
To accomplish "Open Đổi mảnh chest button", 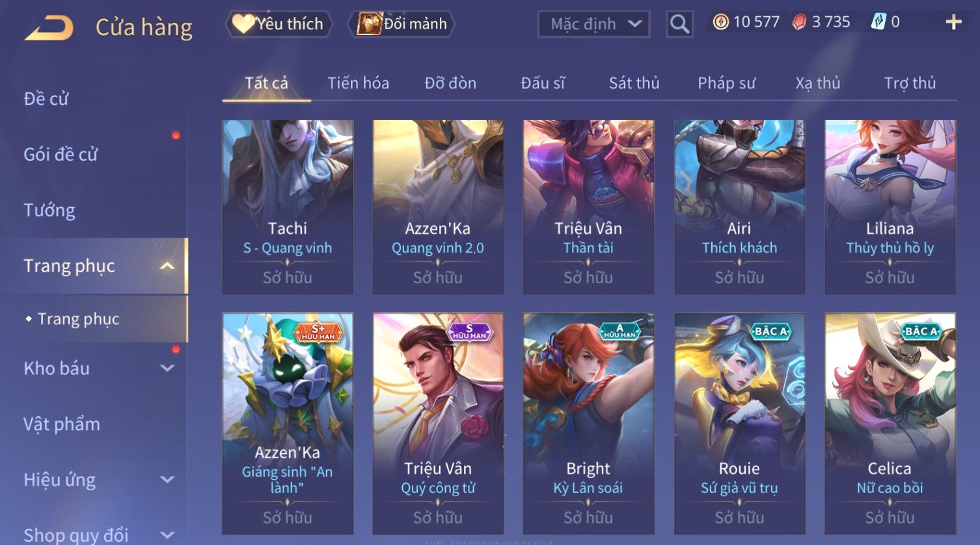I will (x=402, y=24).
